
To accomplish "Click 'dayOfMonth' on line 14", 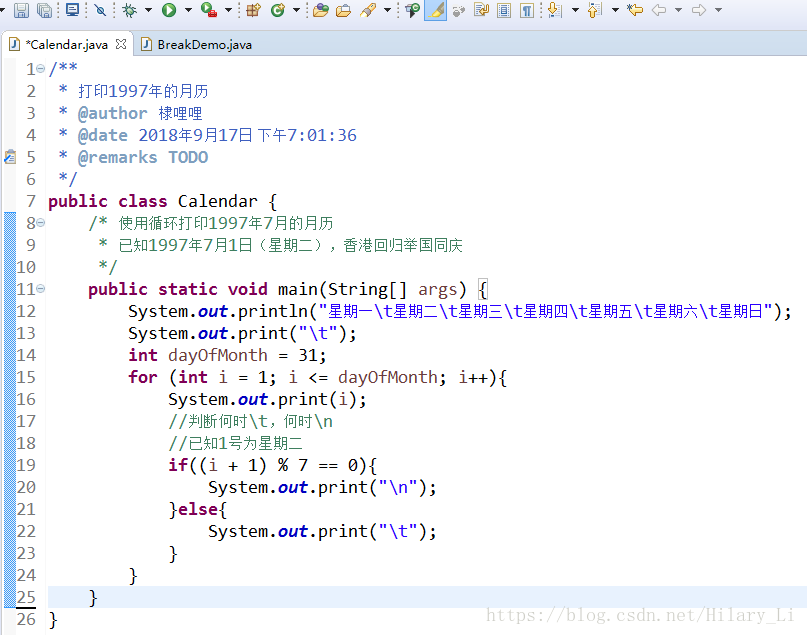I will point(218,355).
